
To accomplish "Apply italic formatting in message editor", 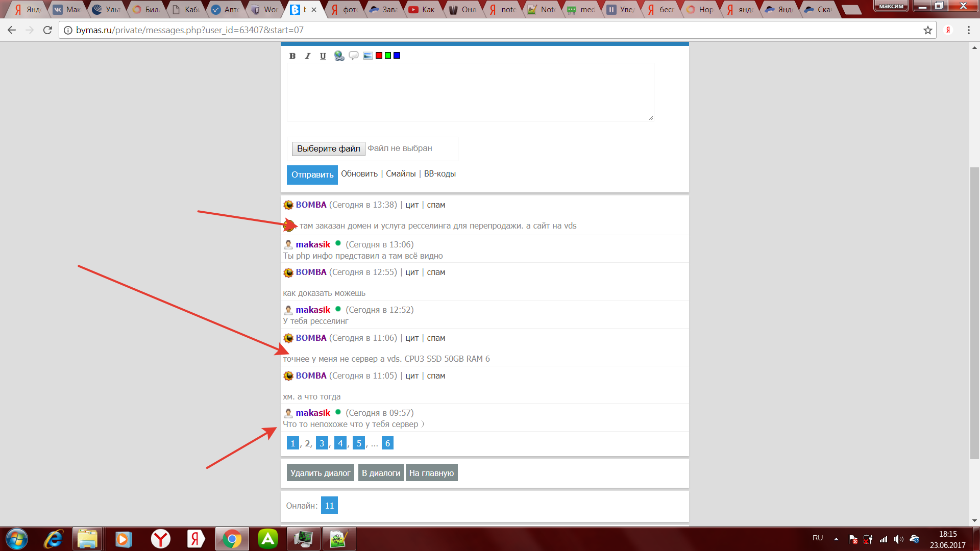I will click(x=307, y=56).
